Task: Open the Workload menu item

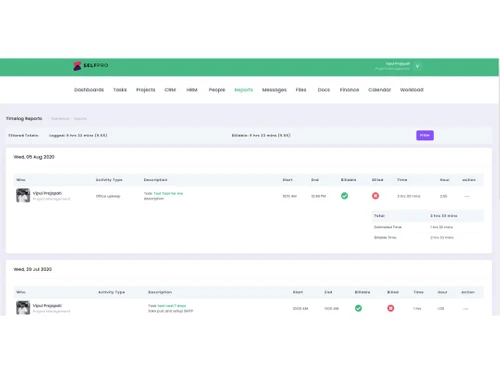Action: (x=412, y=90)
